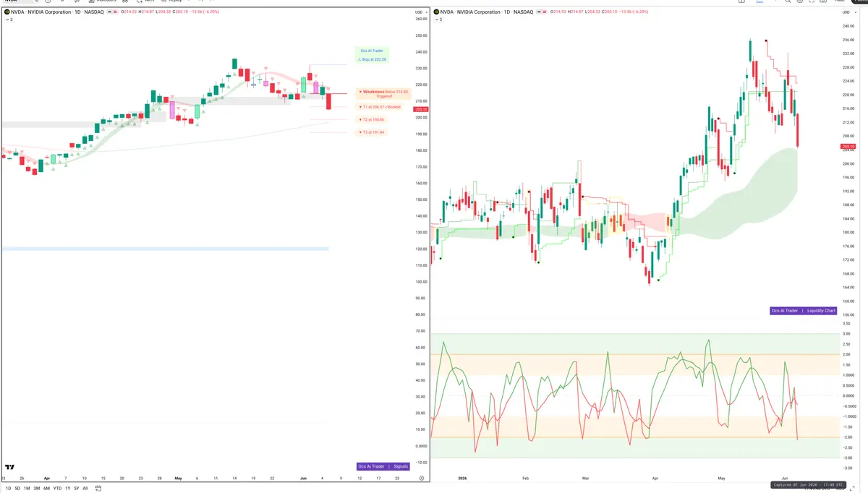Viewport: 868px width, 493px height.
Task: Click red 205.10 price tag on left chart
Action: coord(420,109)
